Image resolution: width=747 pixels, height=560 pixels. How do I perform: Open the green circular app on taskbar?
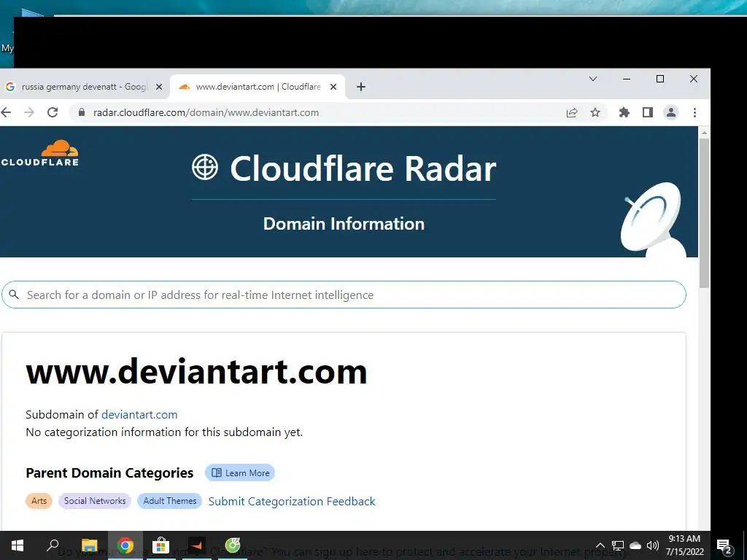[x=233, y=545]
